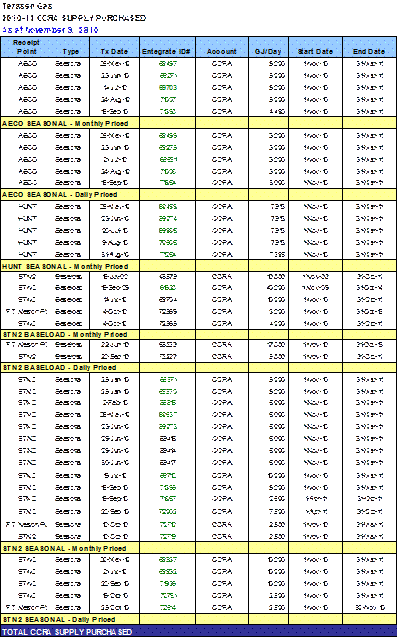Select the End Date column header

point(369,52)
